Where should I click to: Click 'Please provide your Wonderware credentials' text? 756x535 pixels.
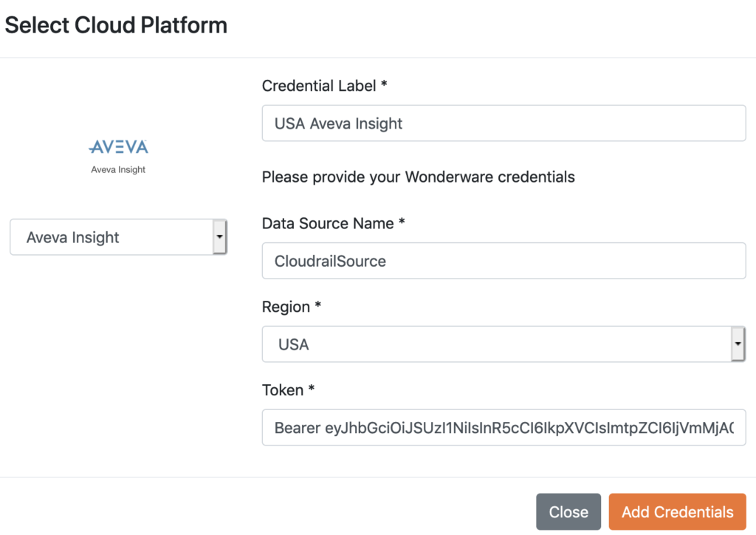coord(418,177)
